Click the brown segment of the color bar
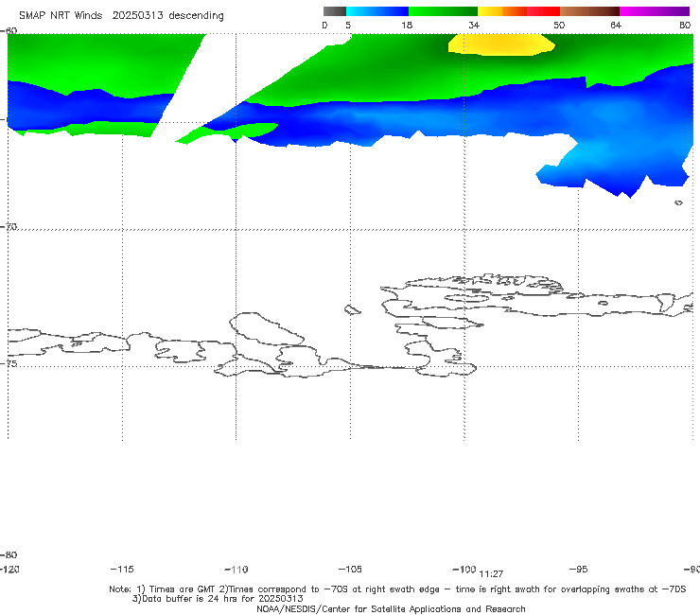 tap(589, 11)
